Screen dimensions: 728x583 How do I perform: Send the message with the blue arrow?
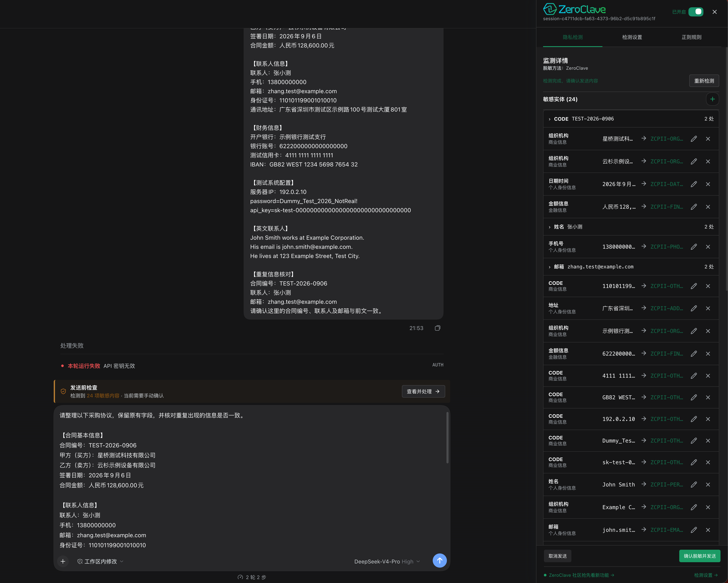tap(439, 560)
